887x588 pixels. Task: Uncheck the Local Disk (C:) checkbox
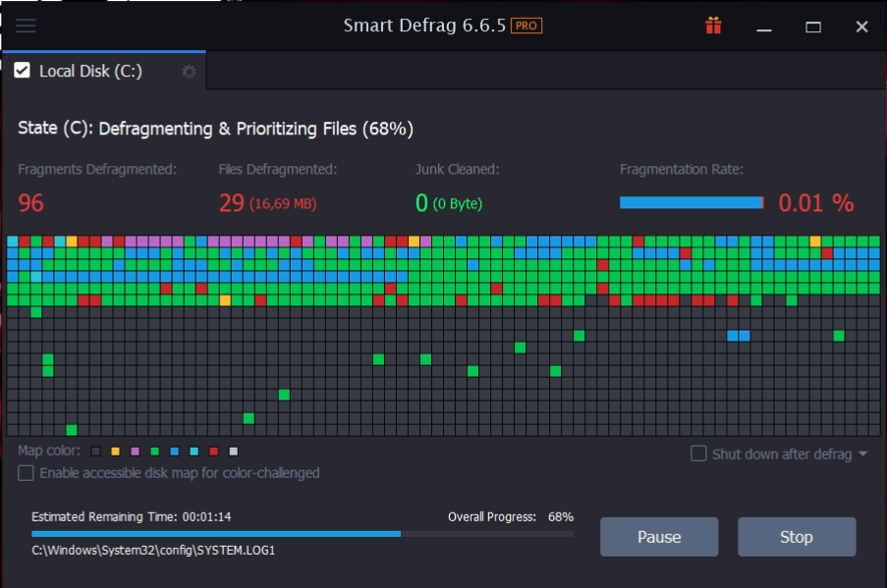[x=22, y=71]
